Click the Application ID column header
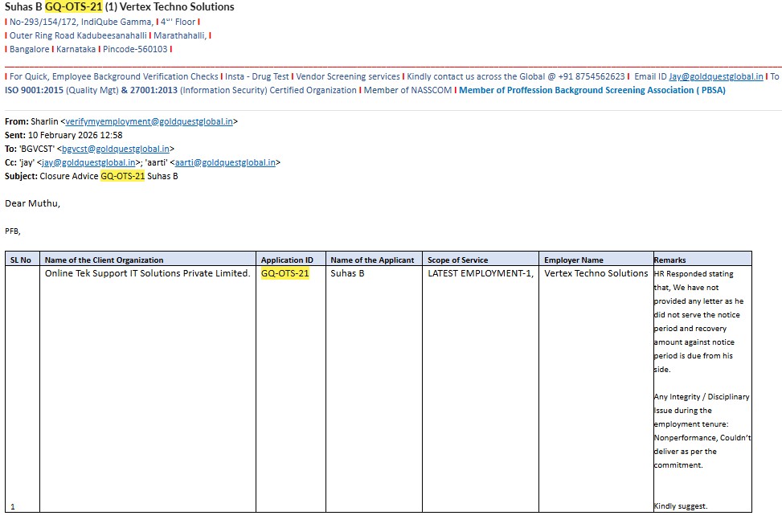 (291, 259)
